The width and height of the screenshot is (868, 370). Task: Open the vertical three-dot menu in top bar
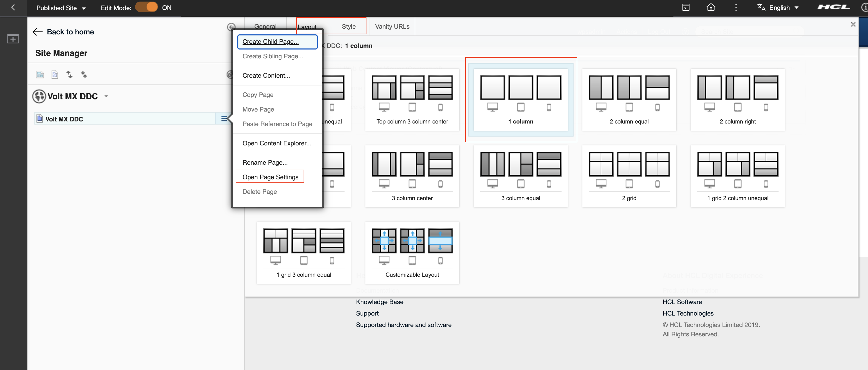pyautogui.click(x=736, y=7)
